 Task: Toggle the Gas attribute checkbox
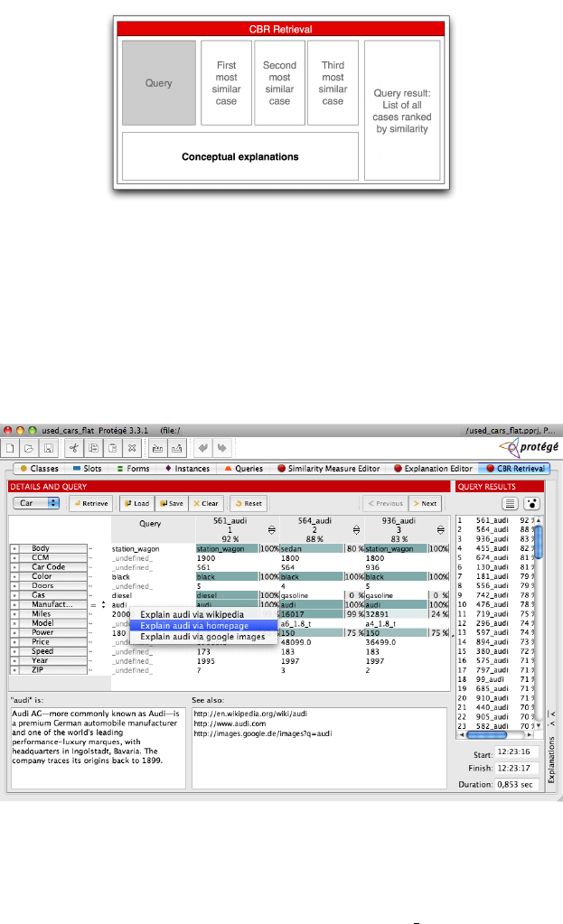click(x=14, y=595)
